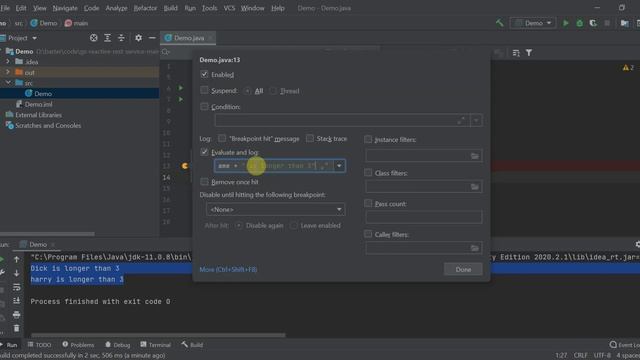Open Evaluate and log history dropdown
Viewport: 640px width, 360px height.
pos(339,166)
